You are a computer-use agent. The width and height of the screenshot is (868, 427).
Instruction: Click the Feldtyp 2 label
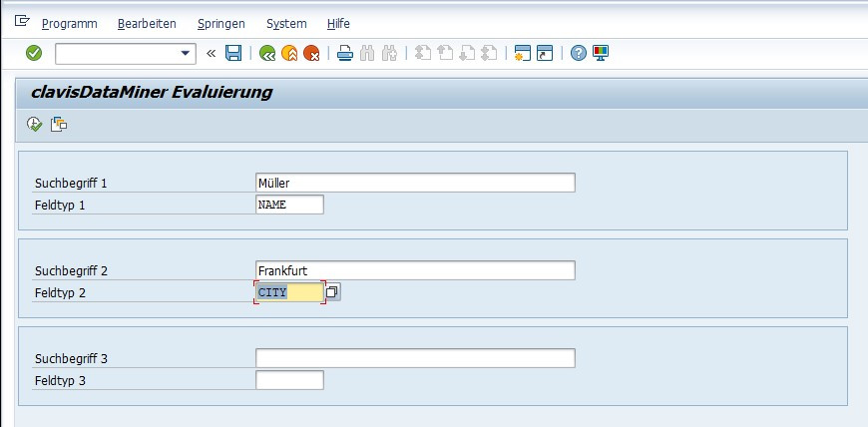click(60, 293)
